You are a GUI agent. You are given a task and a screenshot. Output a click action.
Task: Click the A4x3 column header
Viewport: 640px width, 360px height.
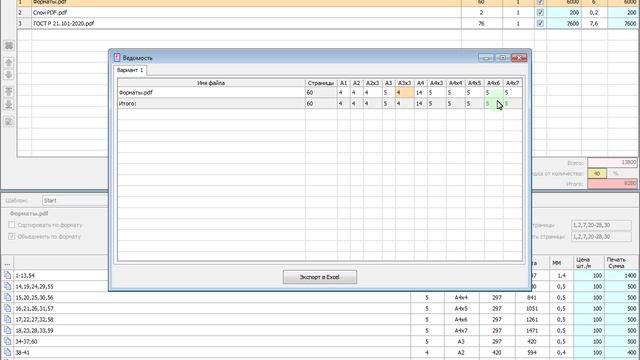click(436, 83)
